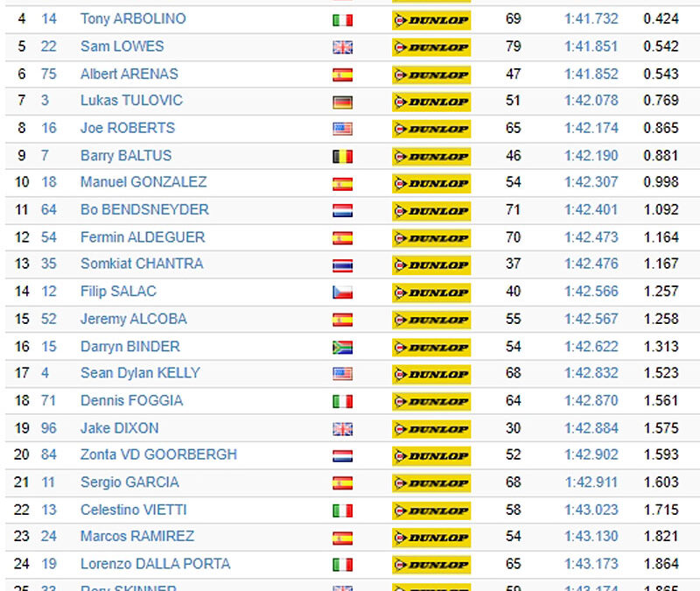Click the Dunlop logo in Jake DIXON row
The height and width of the screenshot is (591, 700).
click(431, 429)
